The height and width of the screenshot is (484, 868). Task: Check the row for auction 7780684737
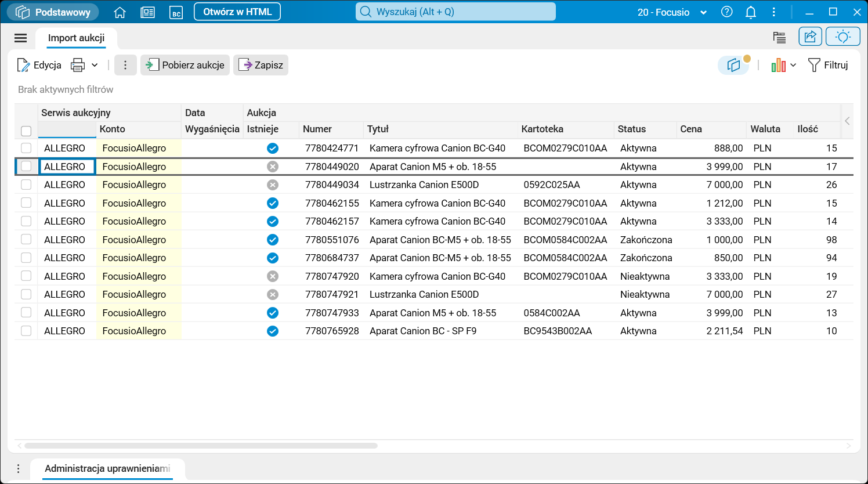point(26,258)
